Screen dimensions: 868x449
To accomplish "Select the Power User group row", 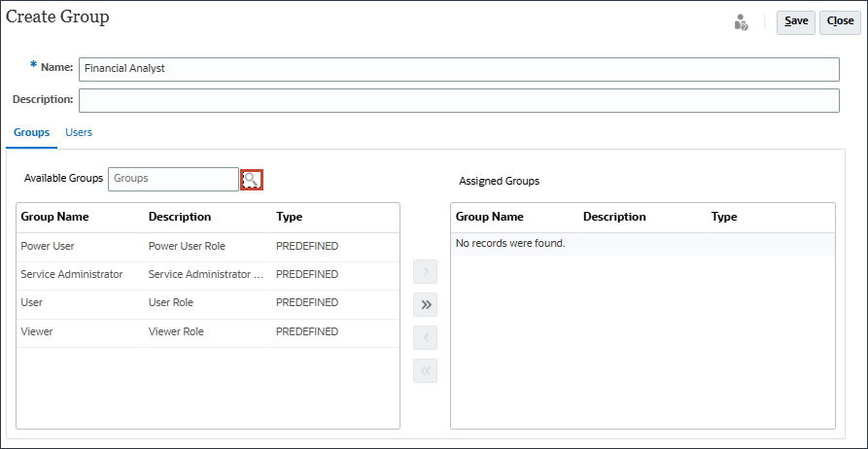I will (x=48, y=247).
